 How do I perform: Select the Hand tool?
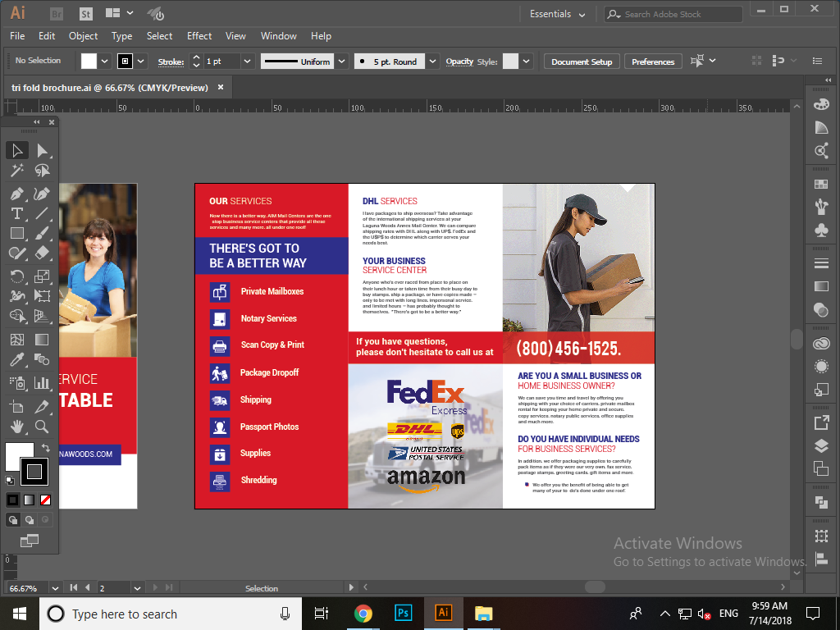pyautogui.click(x=18, y=427)
